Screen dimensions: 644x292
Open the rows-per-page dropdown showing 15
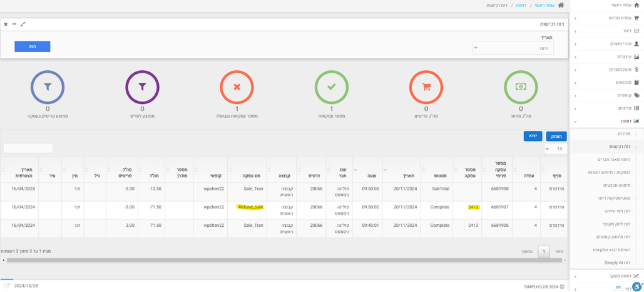click(x=556, y=149)
